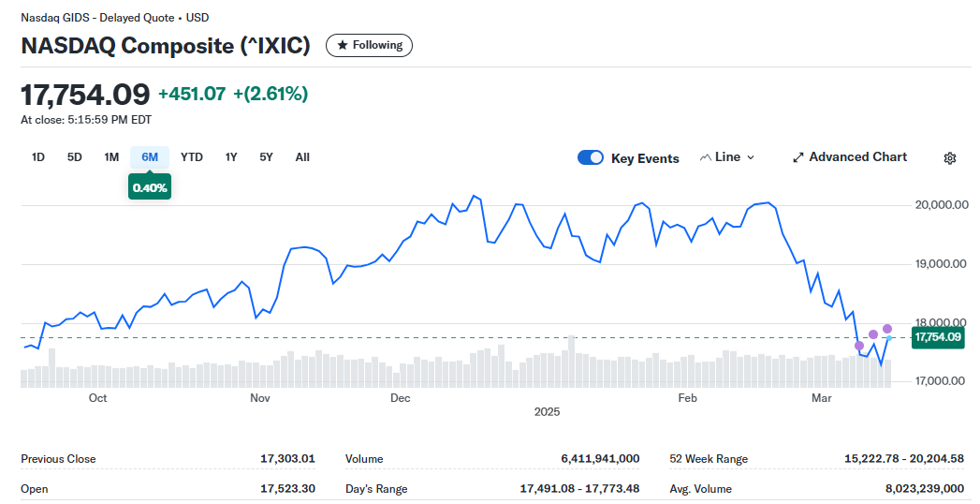Click the +451.07 price change text
This screenshot has width=980, height=504.
point(192,94)
